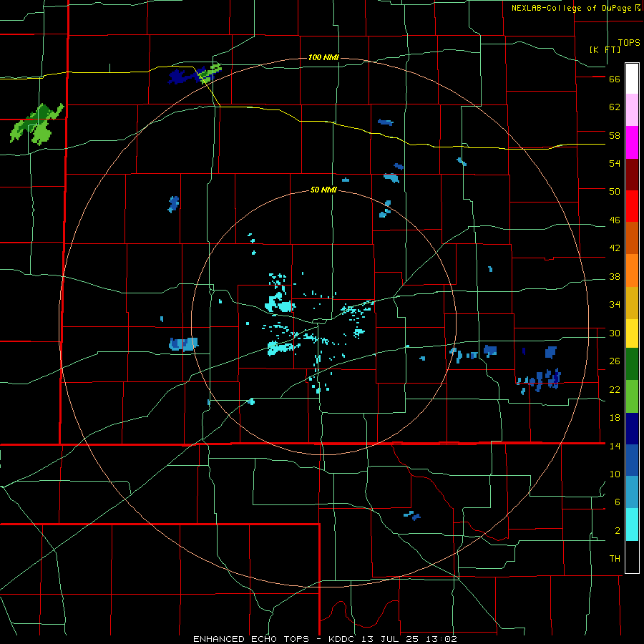This screenshot has width=644, height=644.
Task: Click the "50 NMI" range ring label
Action: point(323,190)
